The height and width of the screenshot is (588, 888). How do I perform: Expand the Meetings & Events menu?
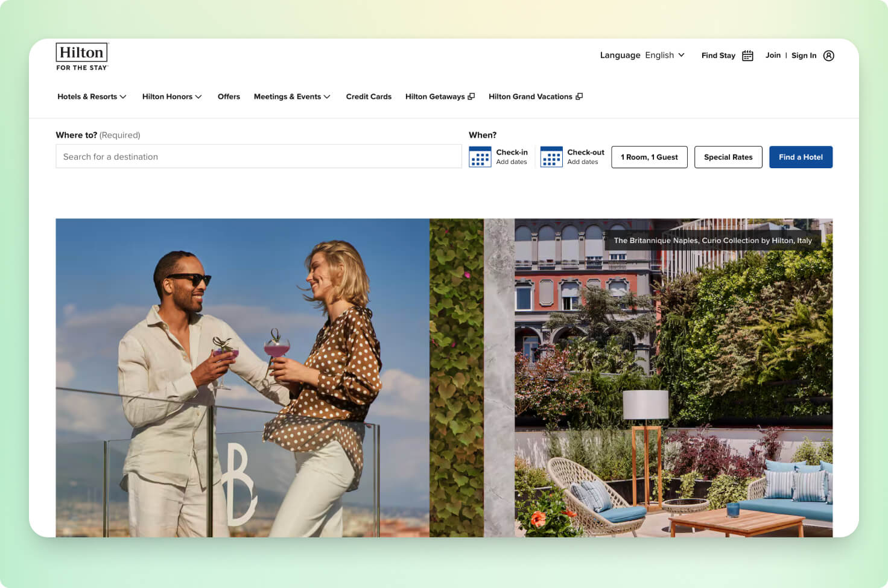tap(292, 96)
